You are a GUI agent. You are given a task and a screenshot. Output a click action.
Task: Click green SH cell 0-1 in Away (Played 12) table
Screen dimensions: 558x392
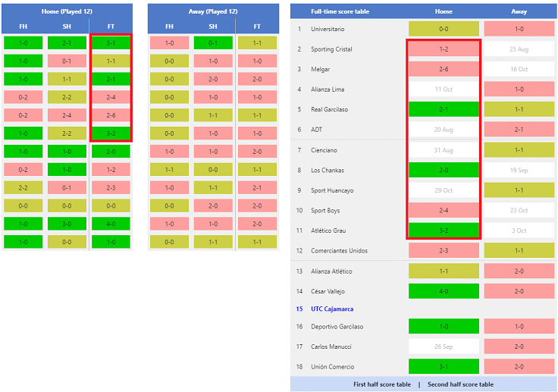213,43
